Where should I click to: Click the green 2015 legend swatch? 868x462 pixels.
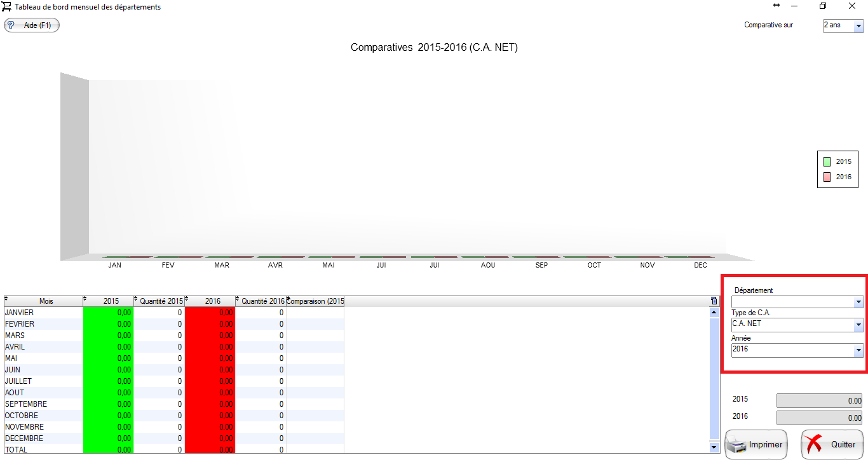[x=827, y=162]
